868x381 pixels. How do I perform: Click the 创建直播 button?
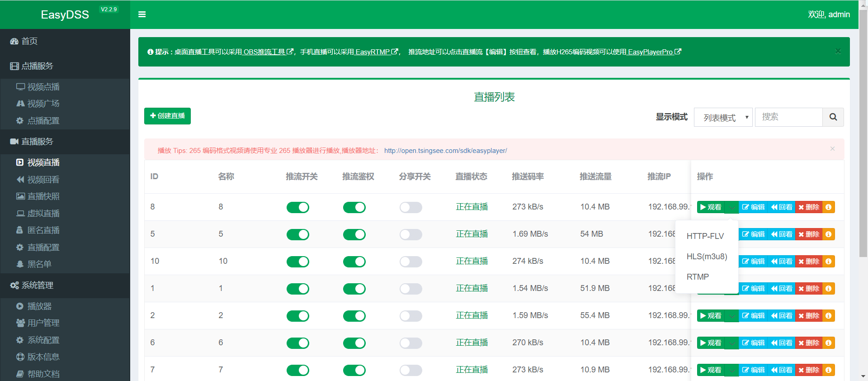167,116
